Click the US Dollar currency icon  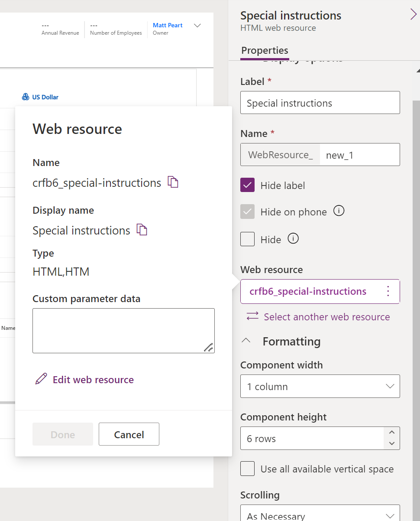coord(26,97)
